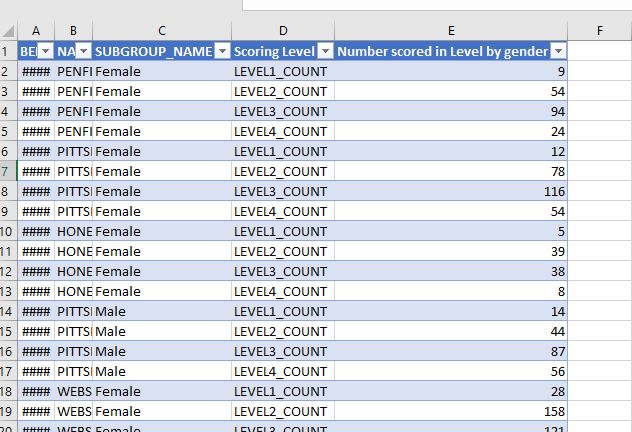Image resolution: width=632 pixels, height=432 pixels.
Task: Click LEVEL3_COUNT cell in row 8
Action: [283, 191]
